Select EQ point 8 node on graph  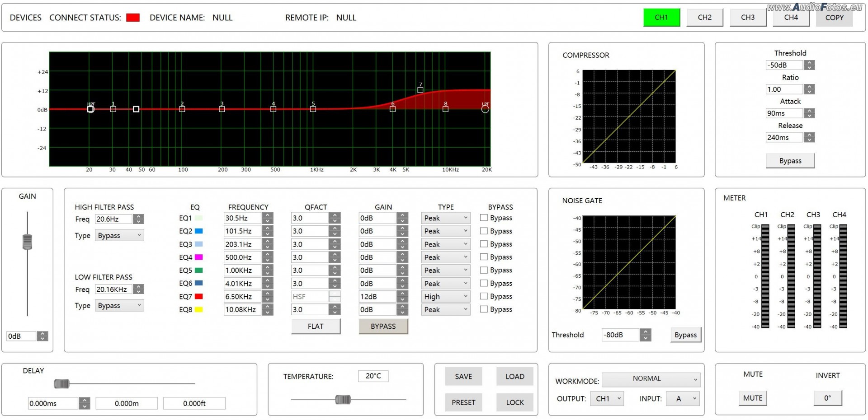(x=445, y=109)
